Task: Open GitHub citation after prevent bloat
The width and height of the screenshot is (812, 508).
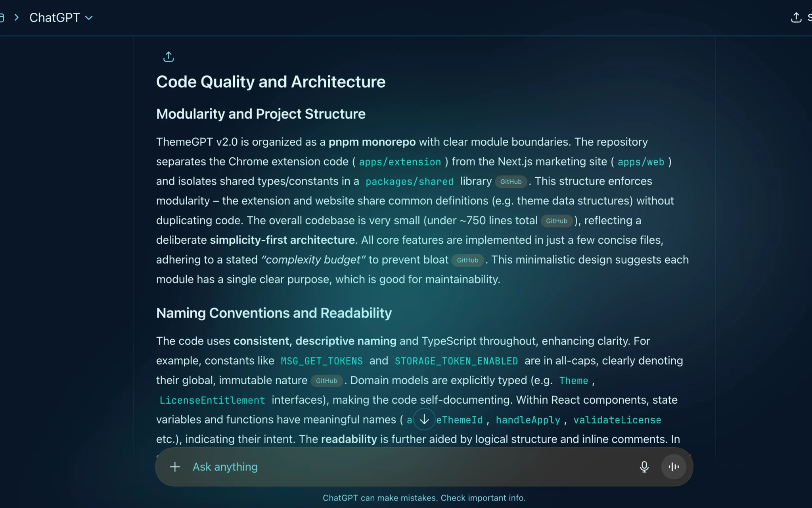Action: tap(467, 260)
